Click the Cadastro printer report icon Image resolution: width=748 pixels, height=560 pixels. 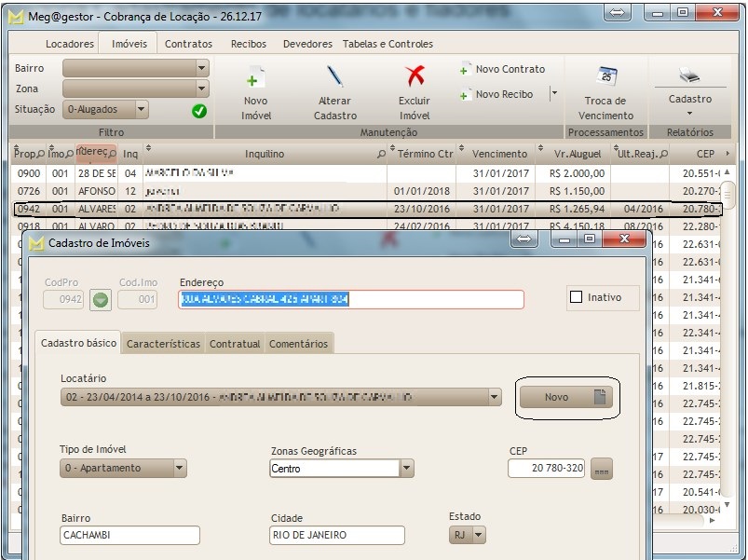689,76
